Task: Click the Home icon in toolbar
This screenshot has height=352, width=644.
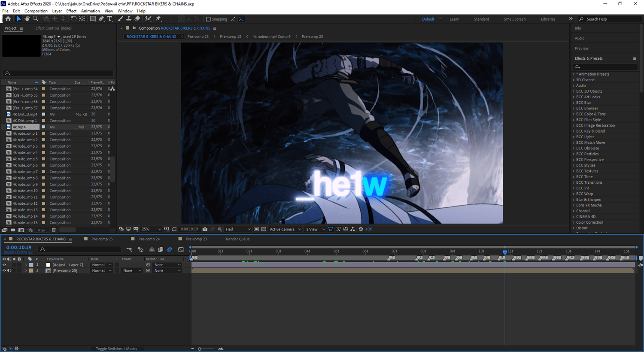Action: point(8,19)
